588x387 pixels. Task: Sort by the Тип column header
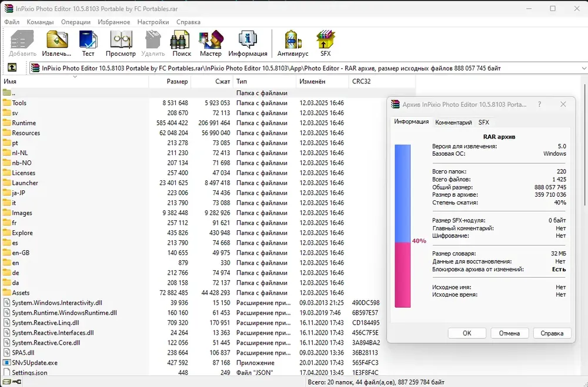pos(265,81)
